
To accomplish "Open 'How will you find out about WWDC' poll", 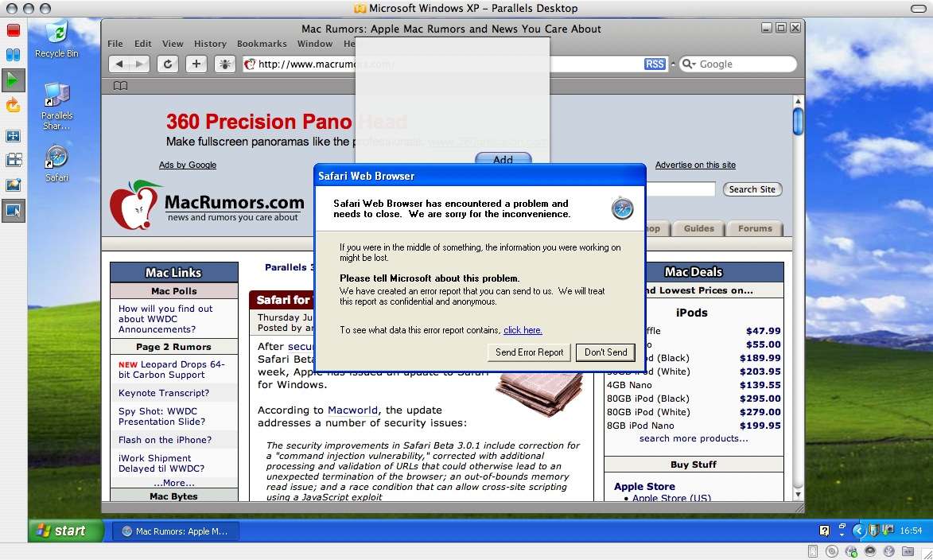I will (x=165, y=319).
